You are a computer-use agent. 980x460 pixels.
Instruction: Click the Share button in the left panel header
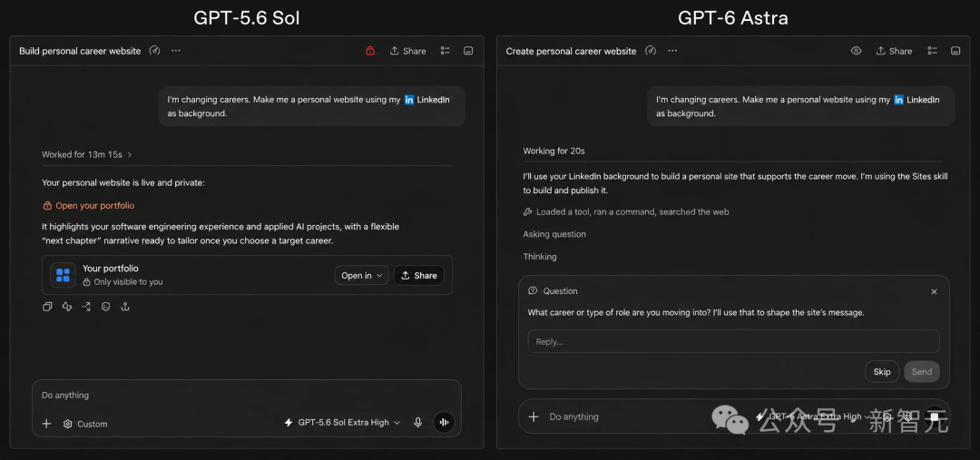pyautogui.click(x=408, y=51)
